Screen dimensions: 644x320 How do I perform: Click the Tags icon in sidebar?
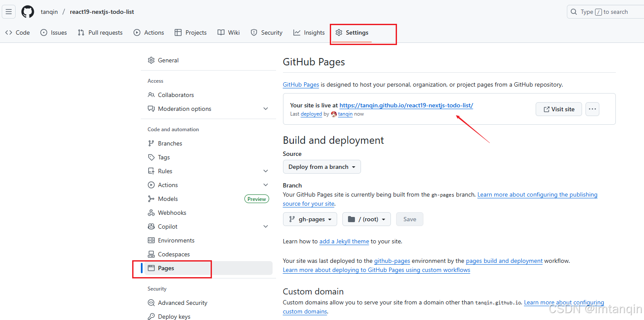(151, 157)
